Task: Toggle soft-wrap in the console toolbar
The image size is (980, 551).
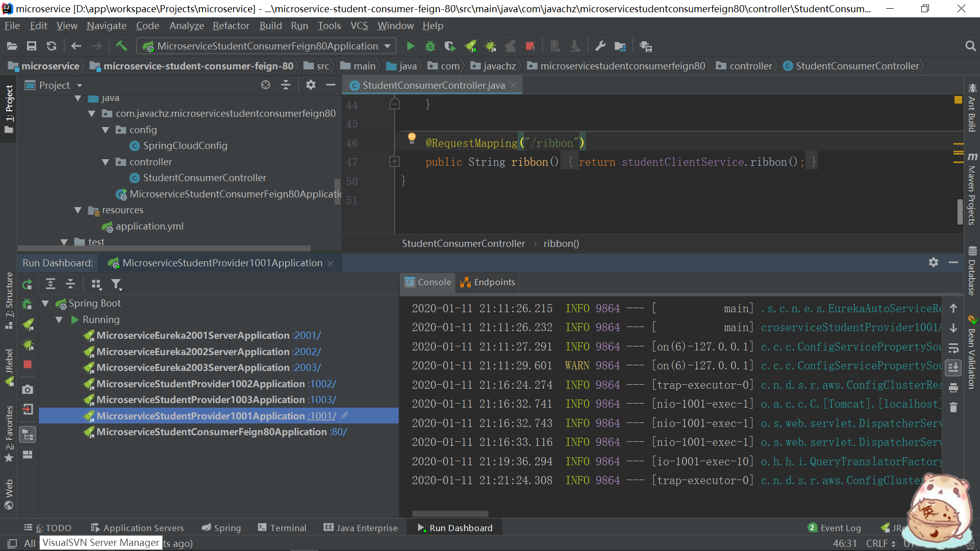Action: [953, 348]
